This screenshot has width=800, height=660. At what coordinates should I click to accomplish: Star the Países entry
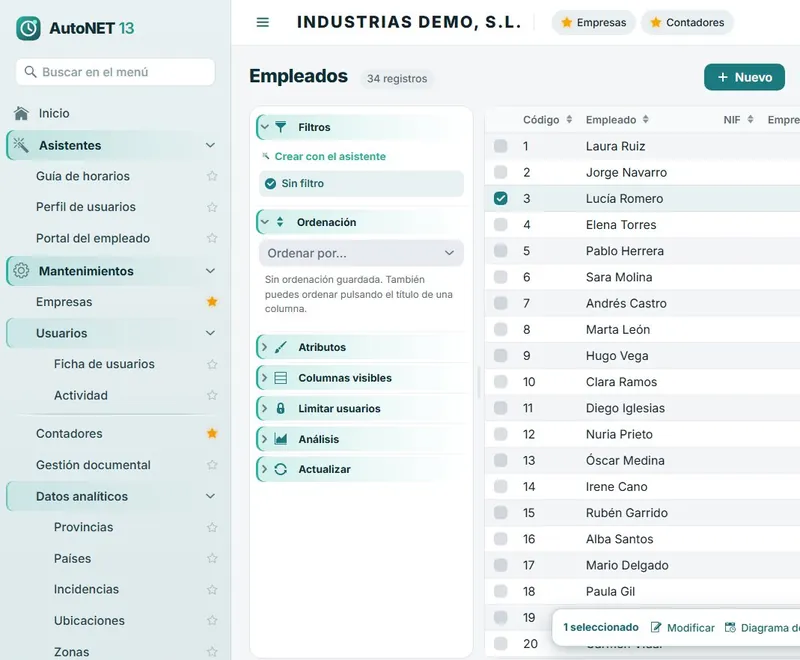[212, 559]
